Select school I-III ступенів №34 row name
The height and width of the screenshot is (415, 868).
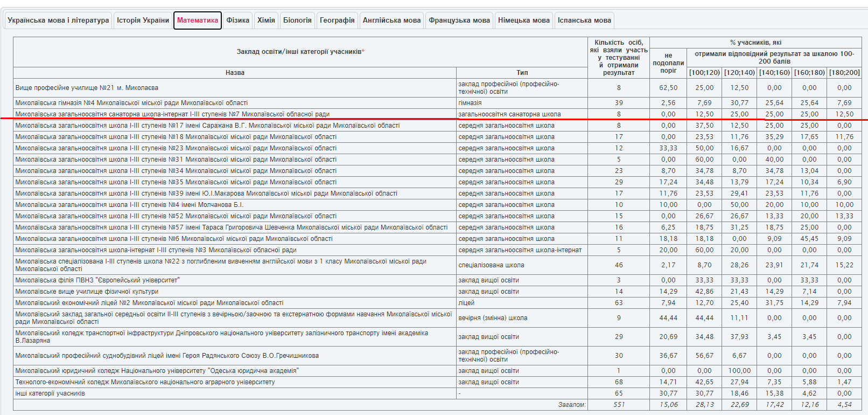tap(176, 171)
